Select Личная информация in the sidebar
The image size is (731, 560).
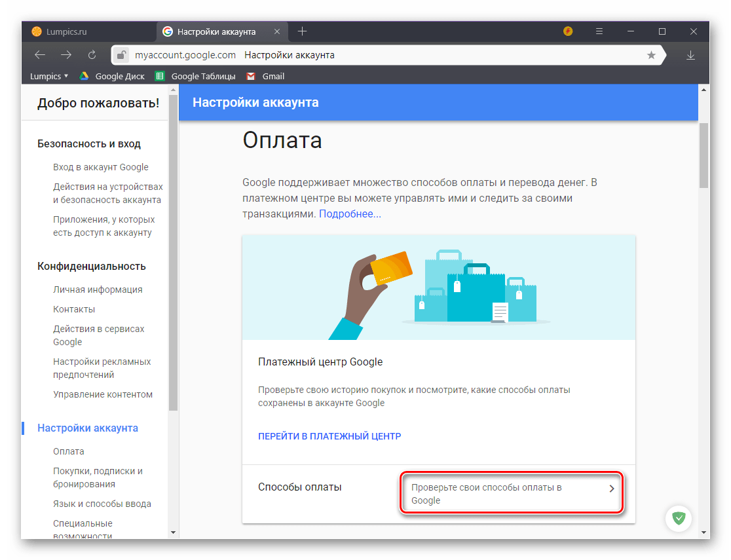(x=98, y=289)
